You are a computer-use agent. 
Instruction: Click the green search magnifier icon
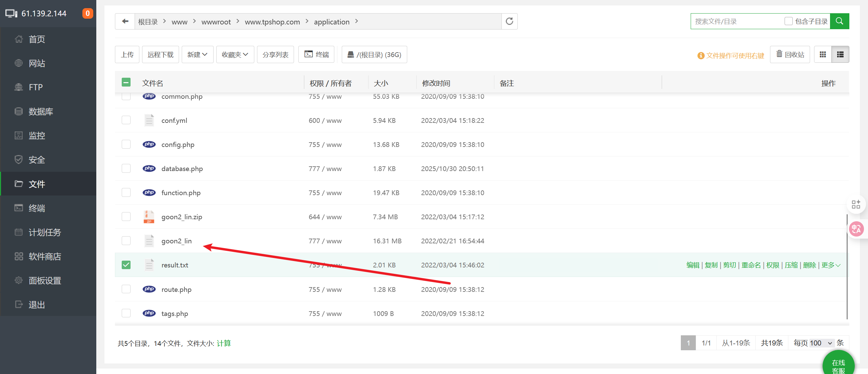click(839, 21)
